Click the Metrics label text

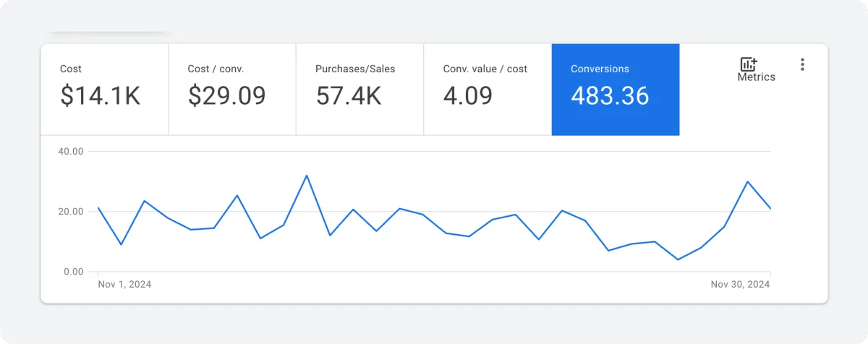pos(756,77)
